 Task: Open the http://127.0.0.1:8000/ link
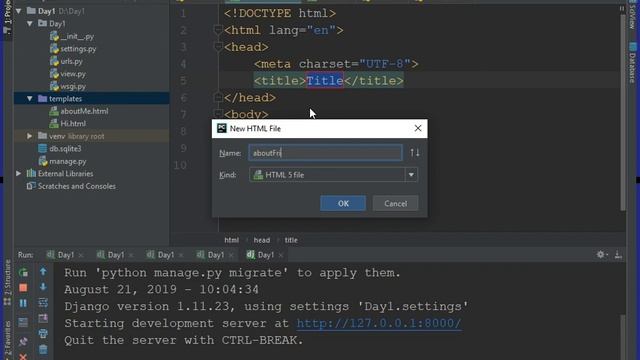[379, 323]
